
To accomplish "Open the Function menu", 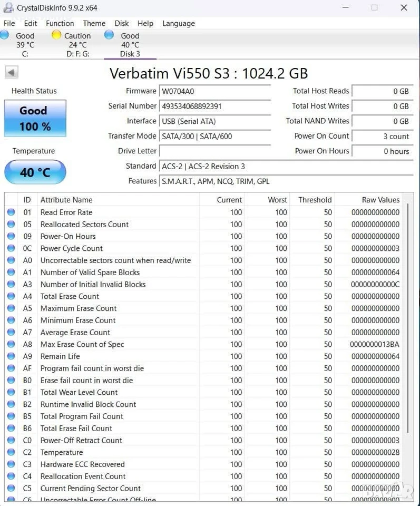I will (60, 23).
